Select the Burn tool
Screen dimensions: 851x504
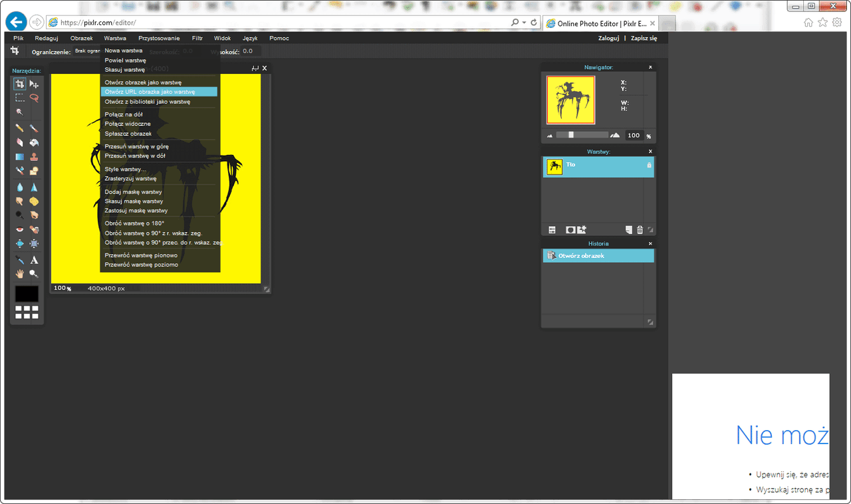[x=34, y=215]
